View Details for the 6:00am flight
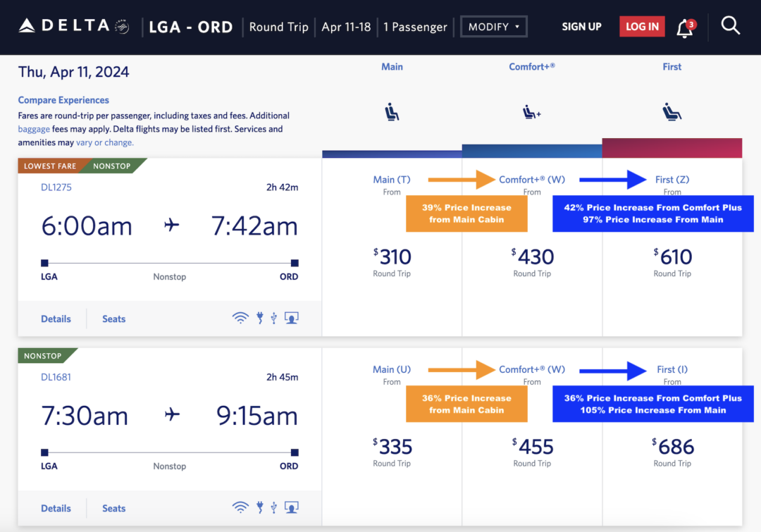 (x=56, y=318)
